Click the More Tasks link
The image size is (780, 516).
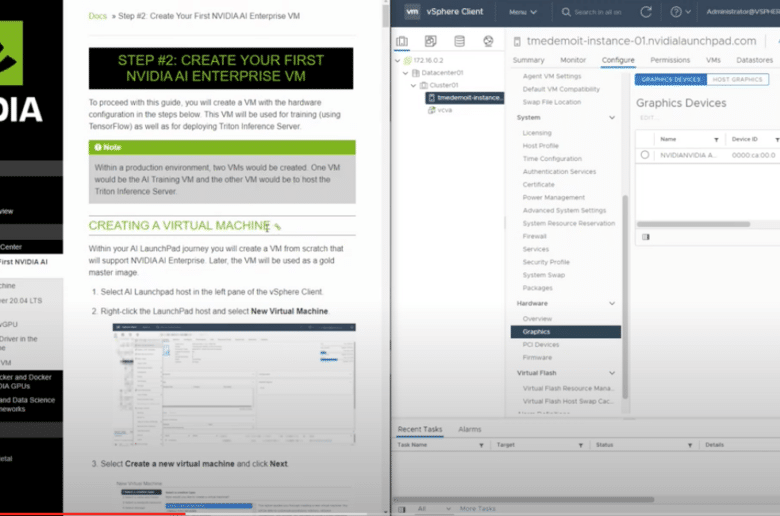(478, 509)
